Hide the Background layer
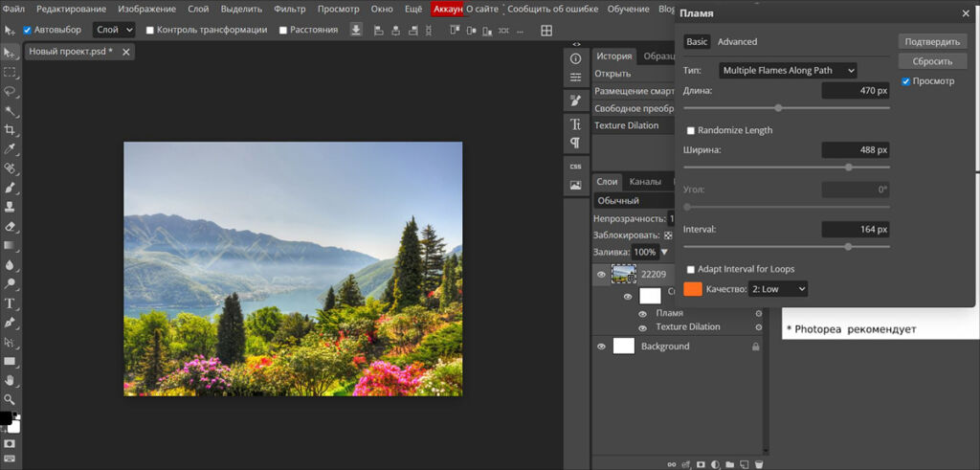Screen dimensions: 980x470 pyautogui.click(x=601, y=347)
